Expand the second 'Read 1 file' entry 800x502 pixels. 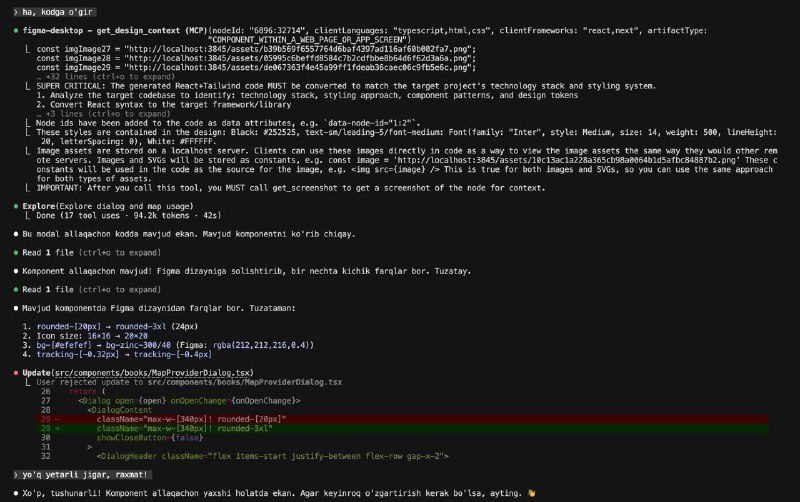92,289
